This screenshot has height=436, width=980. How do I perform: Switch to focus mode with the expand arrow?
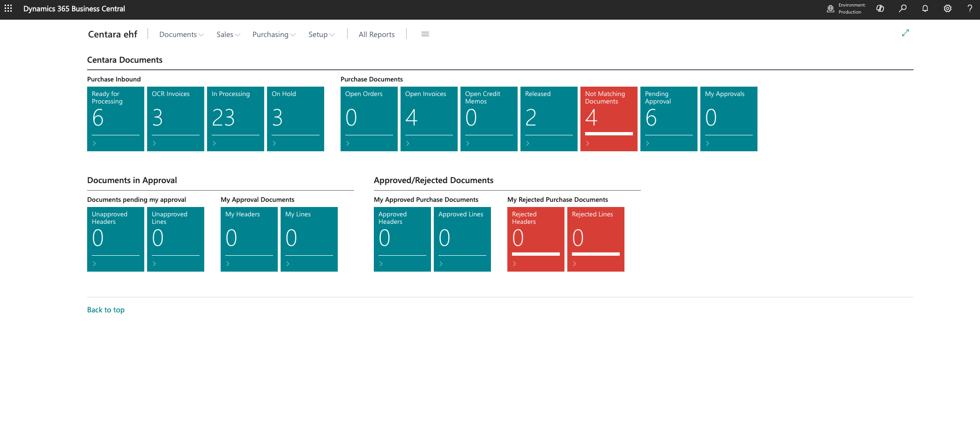pos(906,33)
